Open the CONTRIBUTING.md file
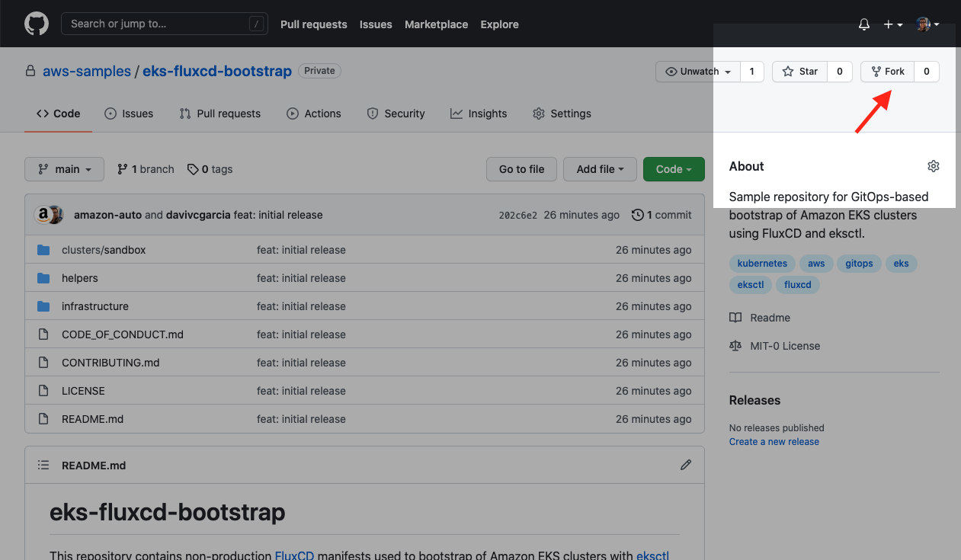This screenshot has height=560, width=961. click(111, 363)
